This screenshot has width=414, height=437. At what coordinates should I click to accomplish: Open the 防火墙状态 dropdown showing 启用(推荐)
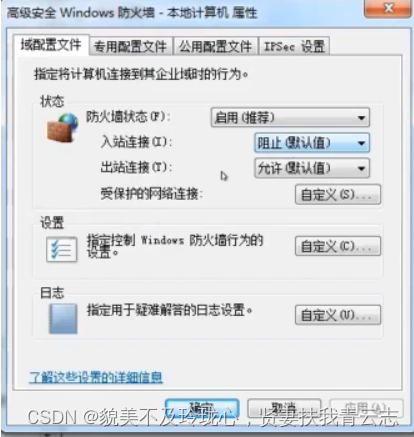coord(290,117)
